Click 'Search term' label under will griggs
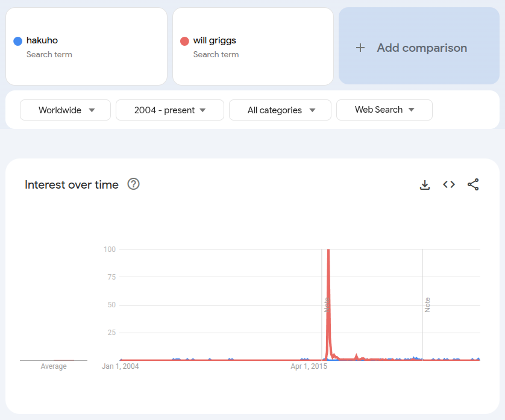 [216, 54]
